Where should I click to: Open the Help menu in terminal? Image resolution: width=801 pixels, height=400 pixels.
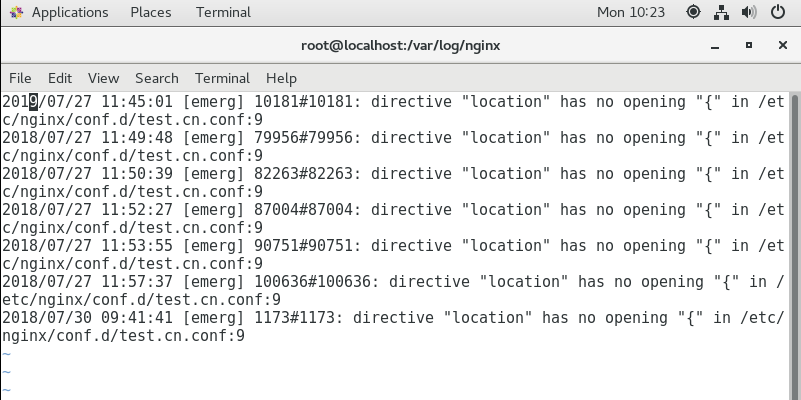[281, 78]
